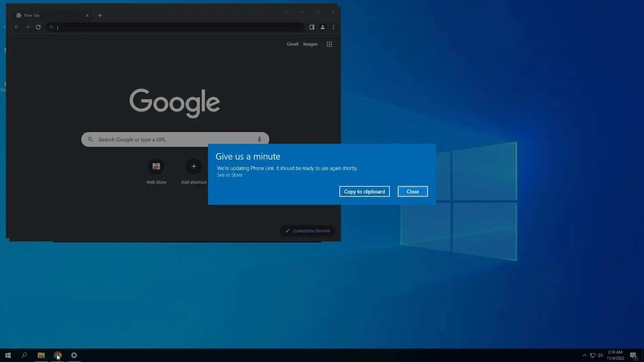Click the Chrome profile avatar icon

pyautogui.click(x=322, y=27)
